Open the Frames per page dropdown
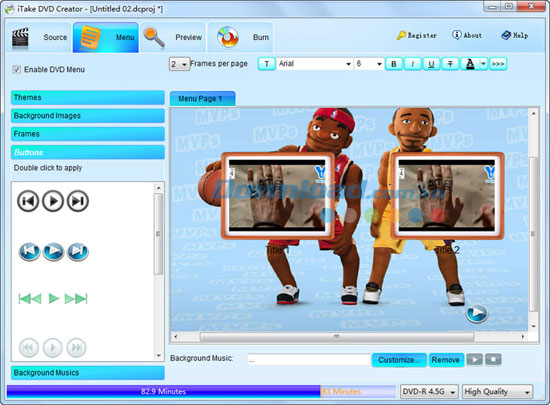This screenshot has width=550, height=405. pyautogui.click(x=179, y=64)
